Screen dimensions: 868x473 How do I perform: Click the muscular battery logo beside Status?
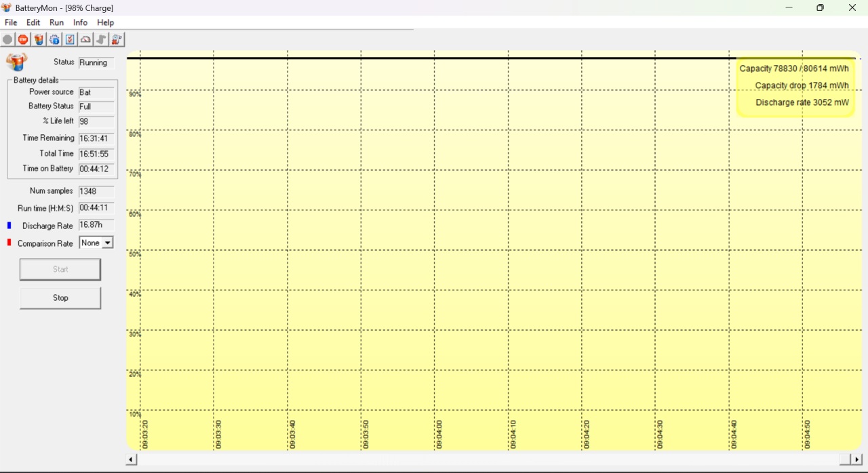(16, 62)
